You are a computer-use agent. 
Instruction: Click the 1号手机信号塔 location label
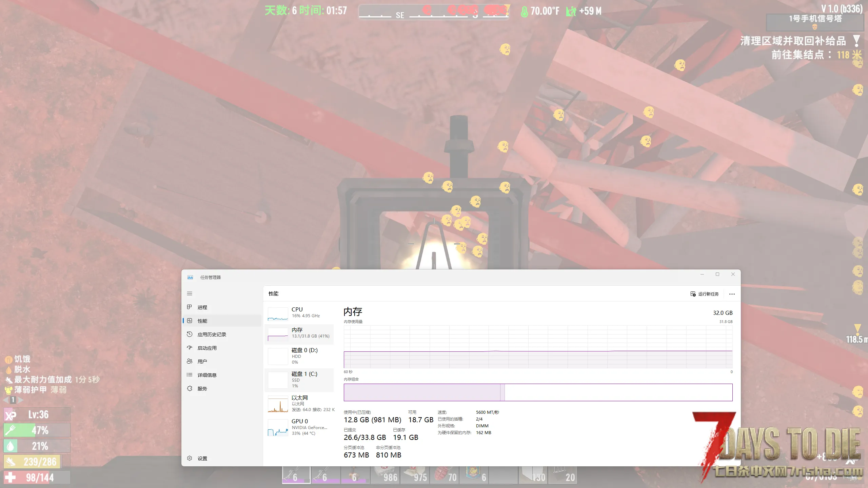click(815, 18)
